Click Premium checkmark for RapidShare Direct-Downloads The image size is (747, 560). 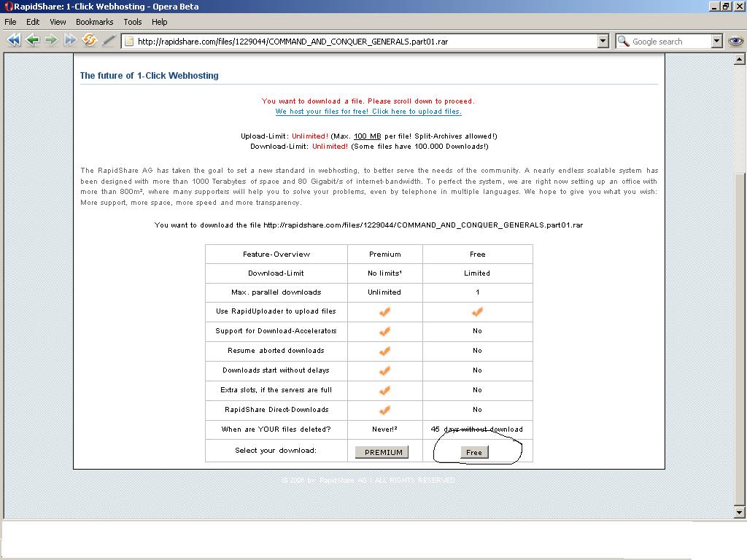click(384, 410)
